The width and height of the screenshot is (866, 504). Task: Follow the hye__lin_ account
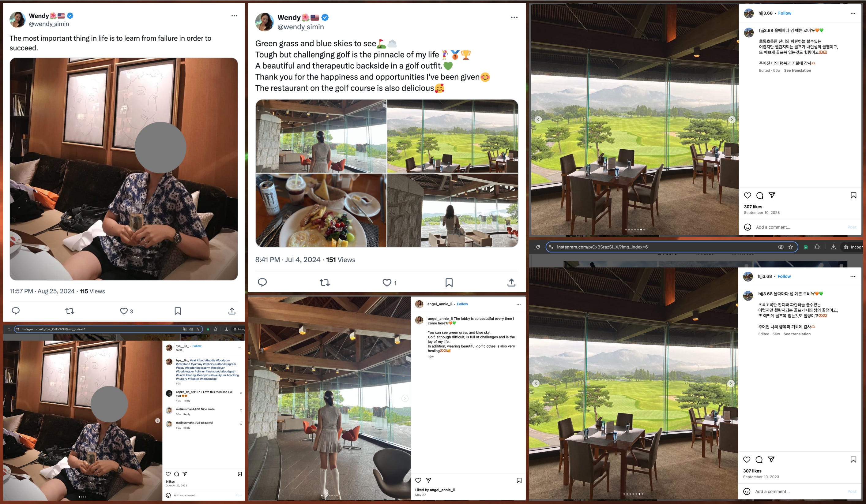click(197, 346)
